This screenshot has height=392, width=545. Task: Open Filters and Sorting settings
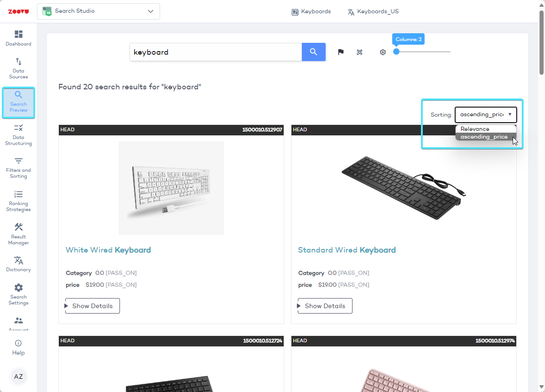point(18,167)
